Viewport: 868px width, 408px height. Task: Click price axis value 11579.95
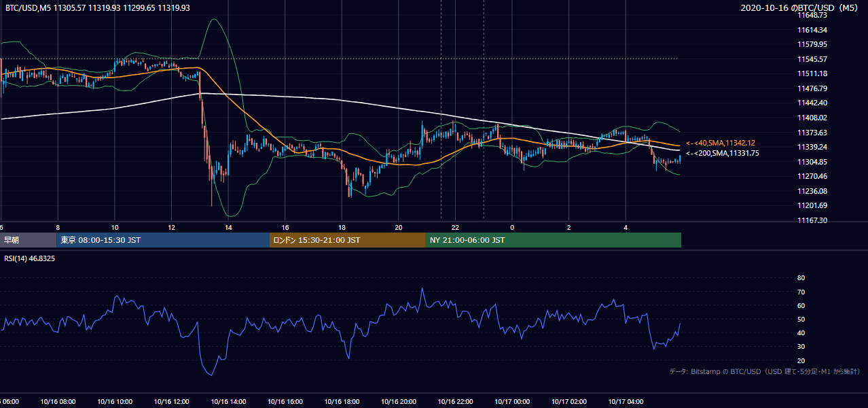(x=812, y=44)
